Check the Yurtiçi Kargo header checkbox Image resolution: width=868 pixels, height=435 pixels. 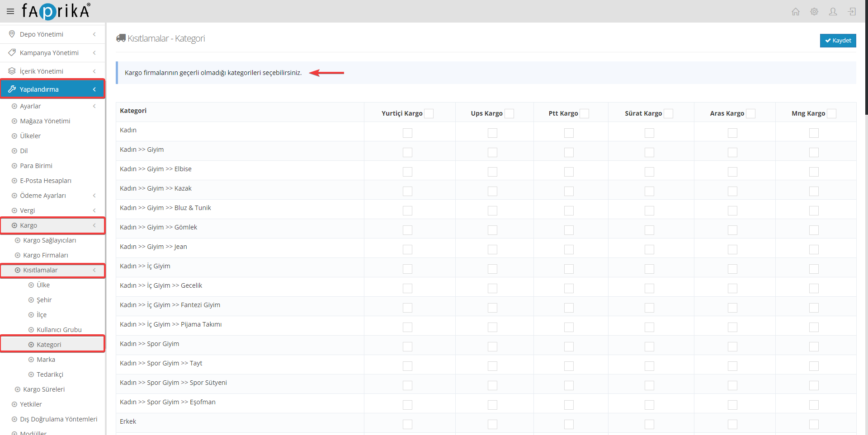429,114
